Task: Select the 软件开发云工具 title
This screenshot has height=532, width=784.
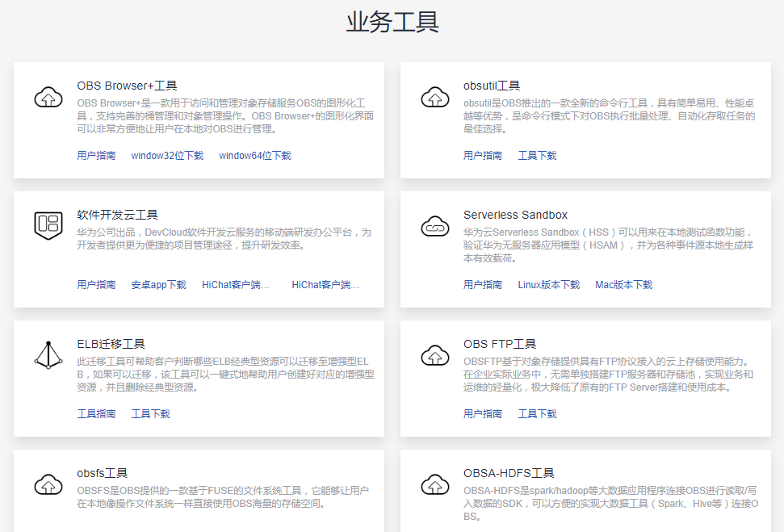Action: tap(118, 215)
